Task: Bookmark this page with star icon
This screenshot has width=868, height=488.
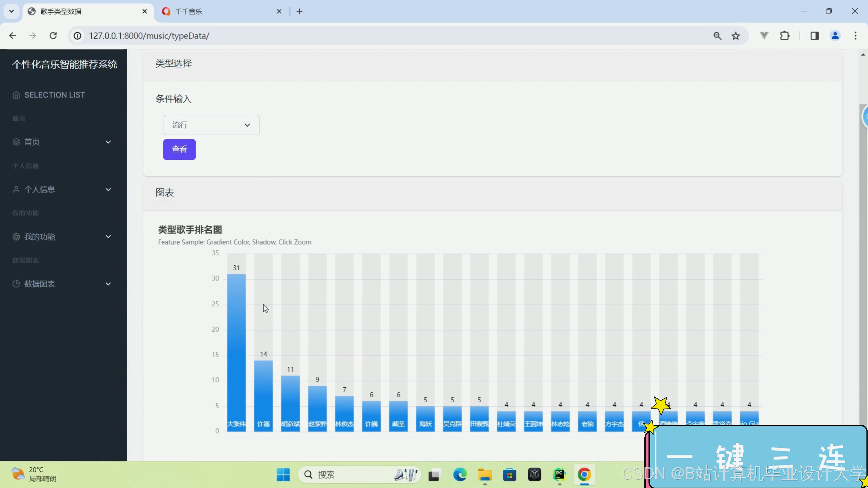Action: point(736,36)
